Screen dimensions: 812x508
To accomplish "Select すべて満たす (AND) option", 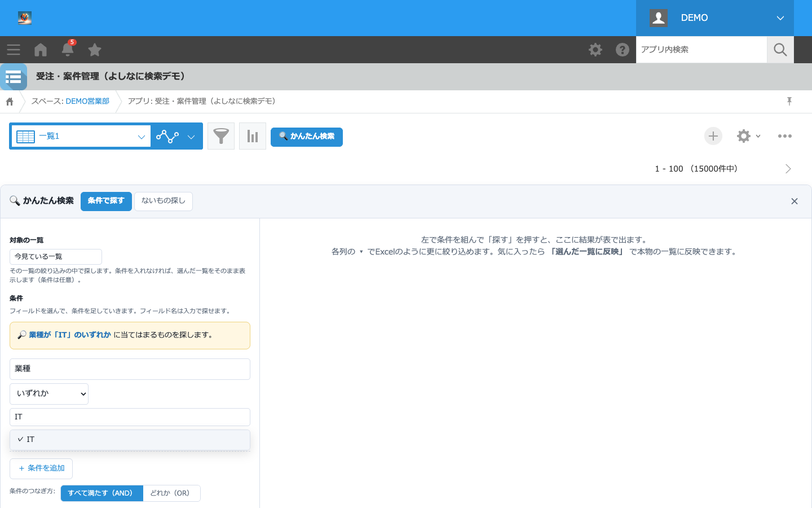I will click(x=101, y=493).
